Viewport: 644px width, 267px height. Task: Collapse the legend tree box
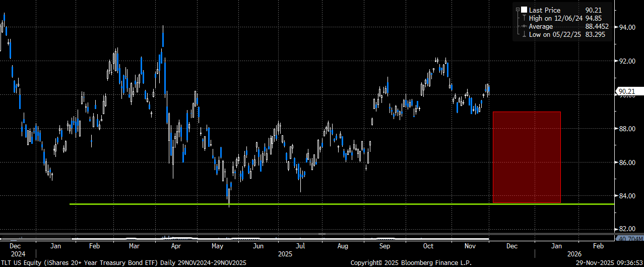tap(517, 10)
